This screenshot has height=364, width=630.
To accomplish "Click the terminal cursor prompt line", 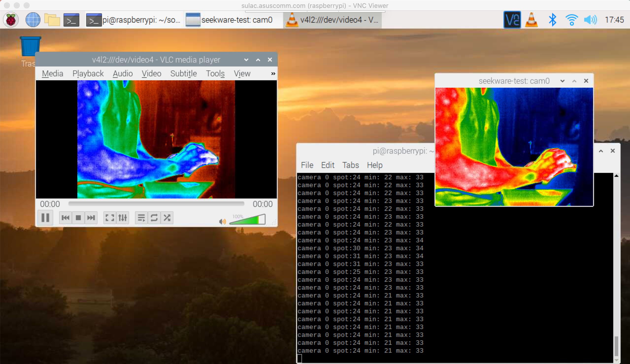I will tap(299, 359).
